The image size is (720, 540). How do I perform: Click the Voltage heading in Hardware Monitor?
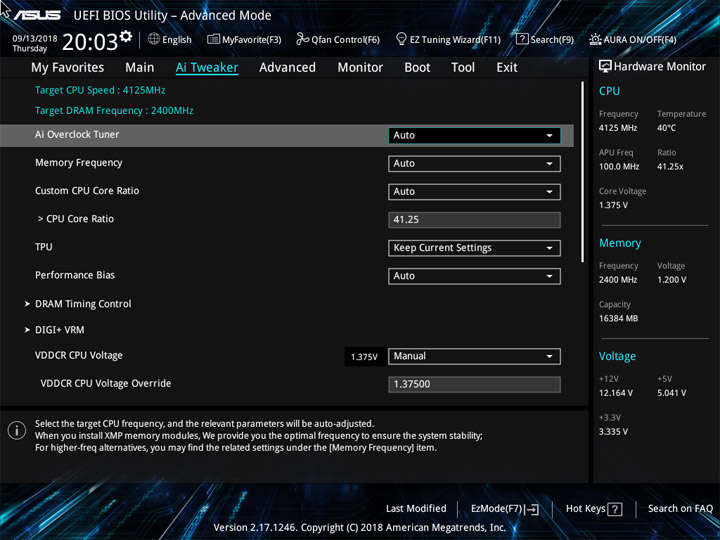tap(618, 356)
